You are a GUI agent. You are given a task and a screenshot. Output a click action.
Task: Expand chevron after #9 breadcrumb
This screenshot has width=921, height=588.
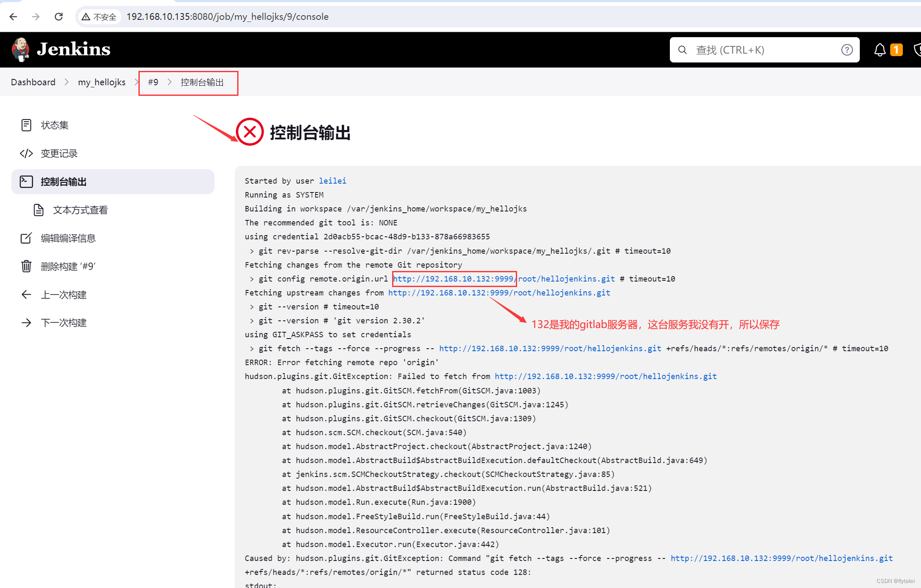click(x=170, y=82)
